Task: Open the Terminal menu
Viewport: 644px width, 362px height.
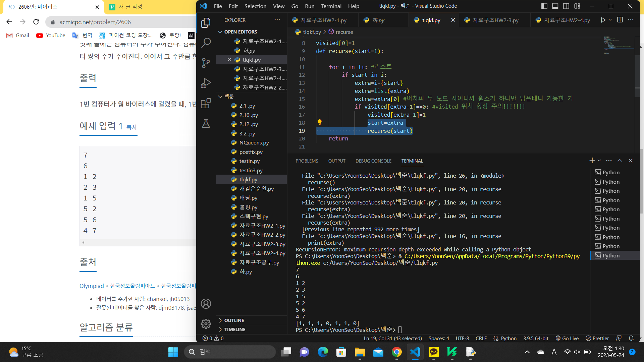Action: (x=331, y=6)
